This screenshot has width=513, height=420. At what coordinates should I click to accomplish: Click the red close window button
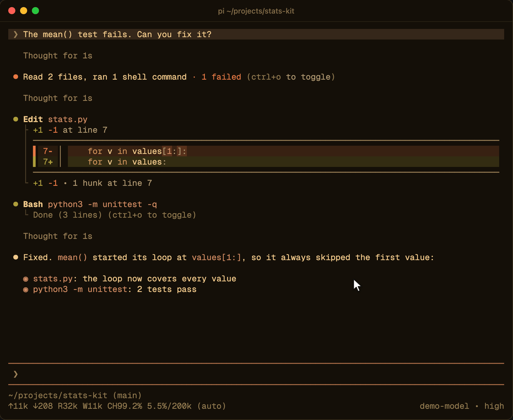click(x=12, y=11)
